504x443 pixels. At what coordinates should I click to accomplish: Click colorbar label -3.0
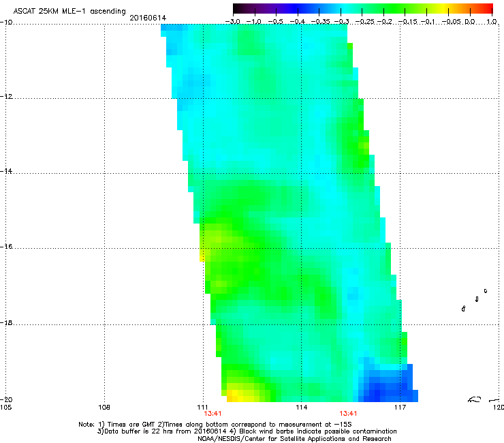coord(232,22)
